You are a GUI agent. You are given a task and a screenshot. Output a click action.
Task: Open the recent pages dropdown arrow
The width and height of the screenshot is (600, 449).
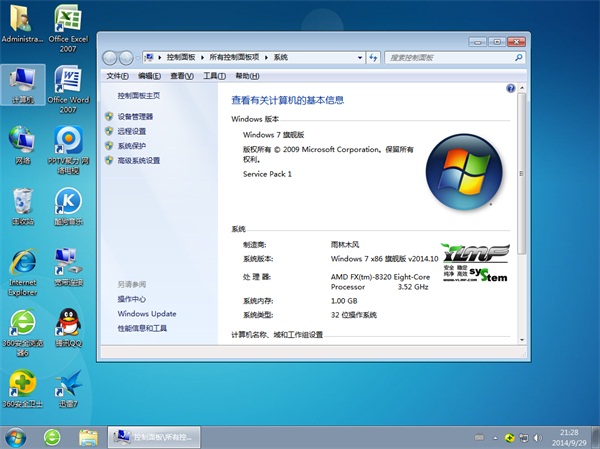click(137, 58)
